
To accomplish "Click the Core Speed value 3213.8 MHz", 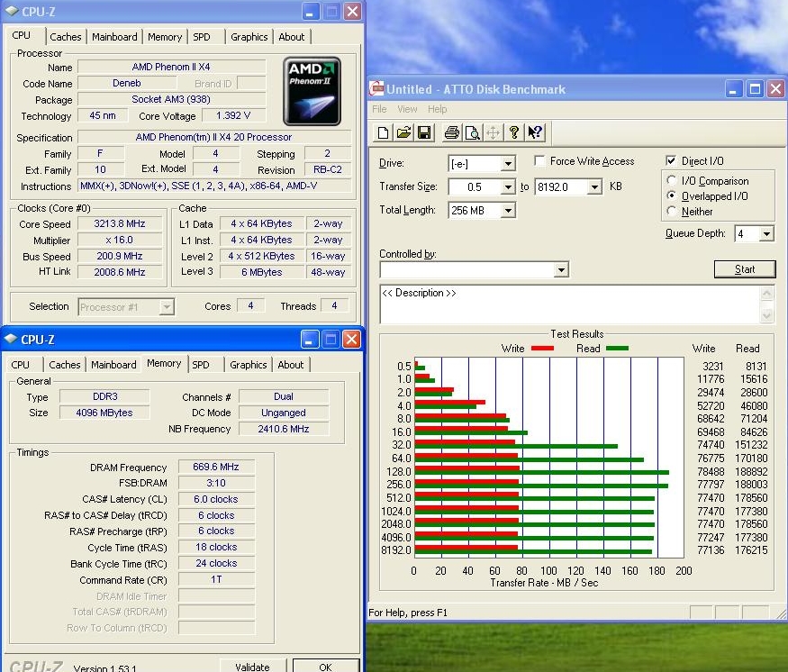I will coord(120,223).
